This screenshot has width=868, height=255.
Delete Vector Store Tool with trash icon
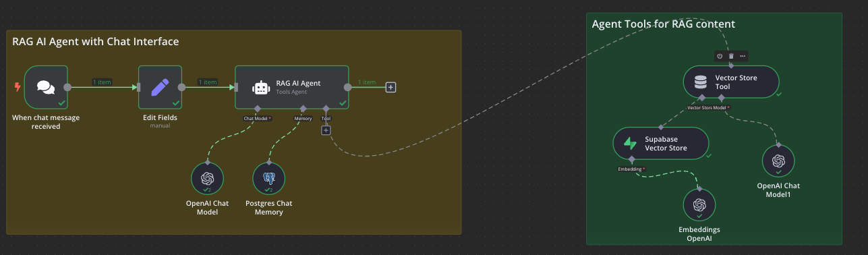pos(731,56)
